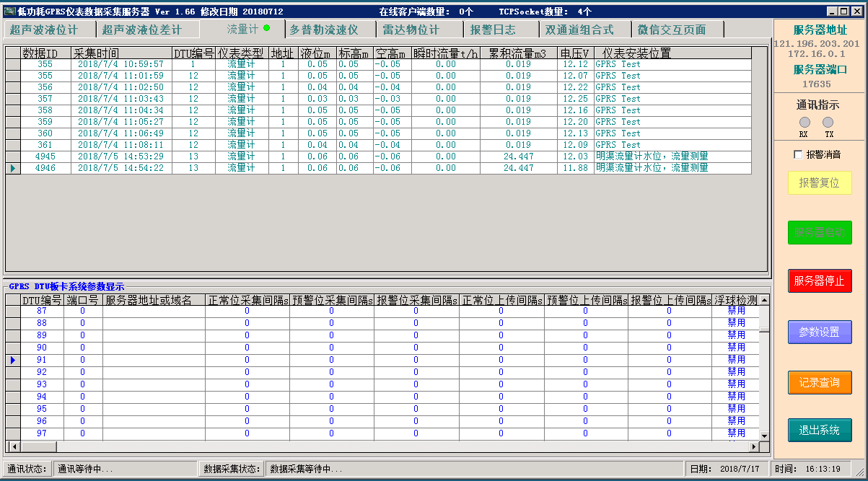Select row marker arrow for DTU 91
Viewport: 868px width, 481px height.
click(x=12, y=360)
